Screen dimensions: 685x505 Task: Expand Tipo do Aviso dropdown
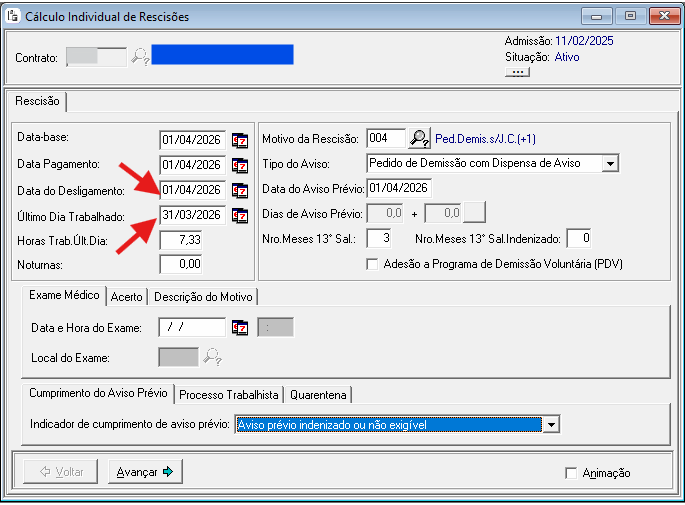point(610,163)
